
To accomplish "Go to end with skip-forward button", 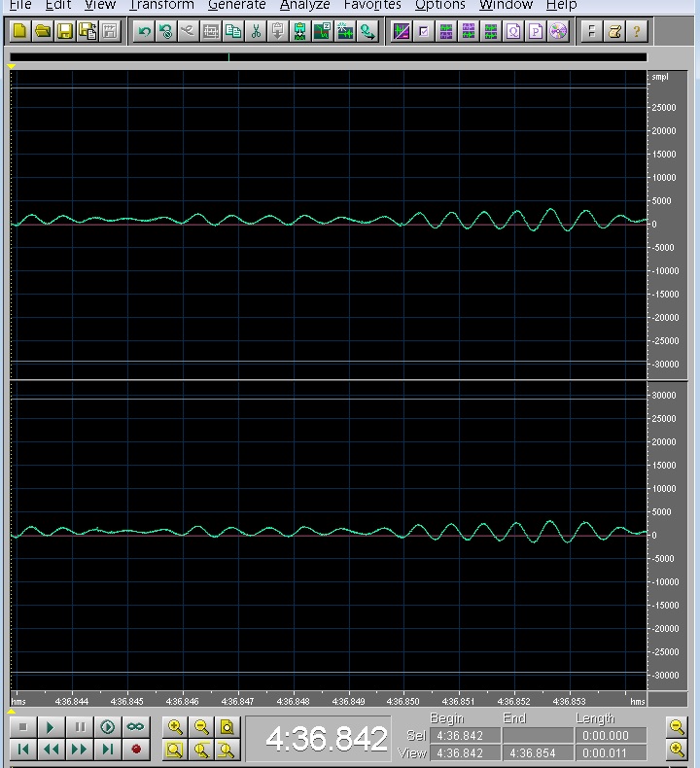I will [108, 749].
